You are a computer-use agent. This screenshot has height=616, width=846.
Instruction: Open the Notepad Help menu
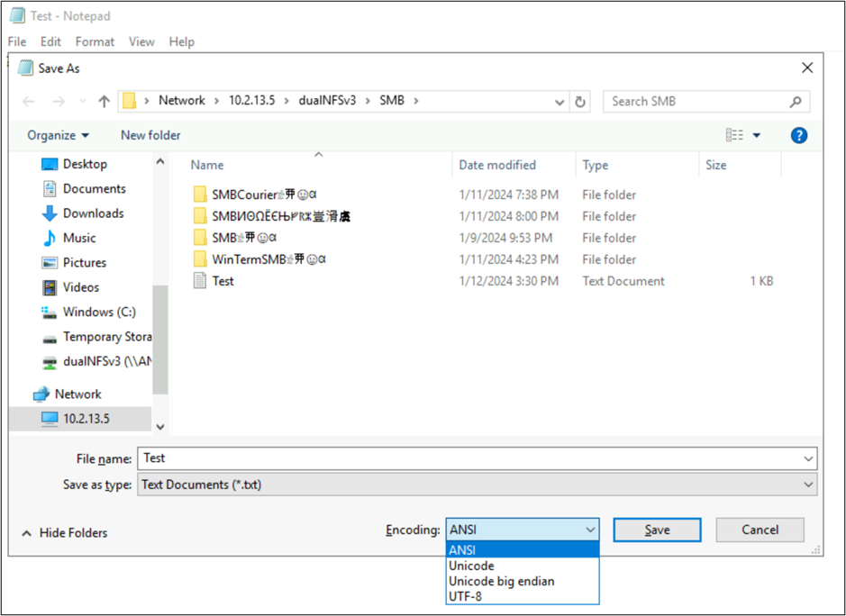tap(181, 41)
